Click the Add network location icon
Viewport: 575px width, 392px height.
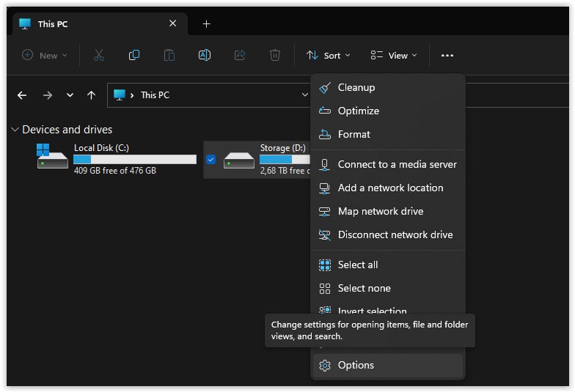(324, 188)
